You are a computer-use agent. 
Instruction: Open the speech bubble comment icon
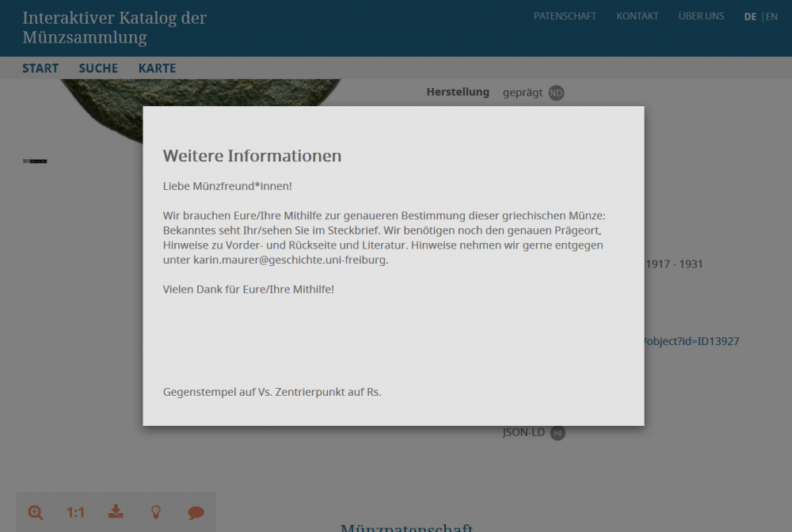pyautogui.click(x=196, y=512)
